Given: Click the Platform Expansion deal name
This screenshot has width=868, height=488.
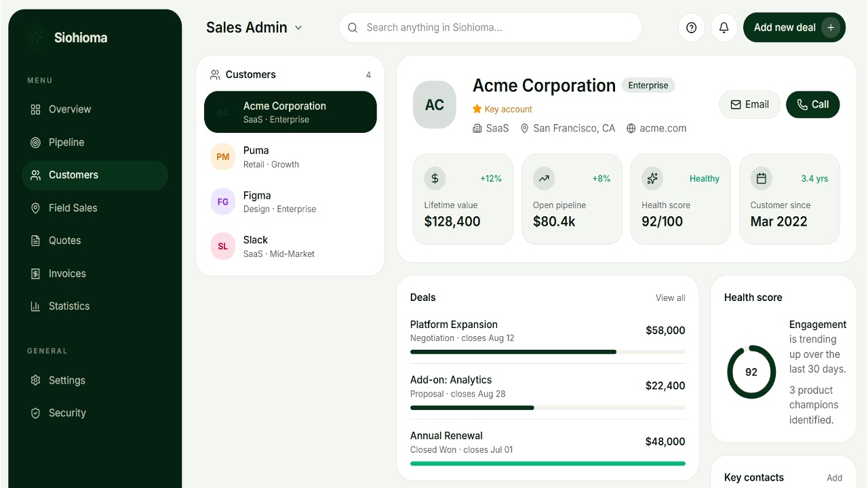Looking at the screenshot, I should coord(454,325).
